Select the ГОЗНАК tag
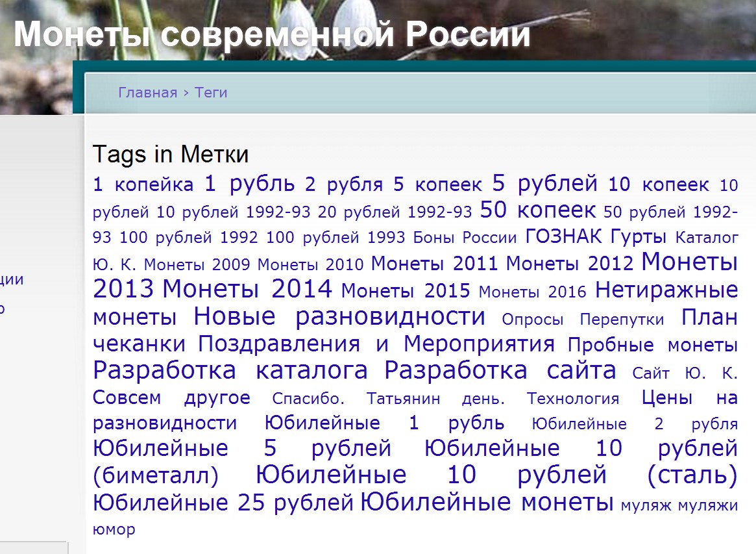756x554 pixels. pos(563,236)
